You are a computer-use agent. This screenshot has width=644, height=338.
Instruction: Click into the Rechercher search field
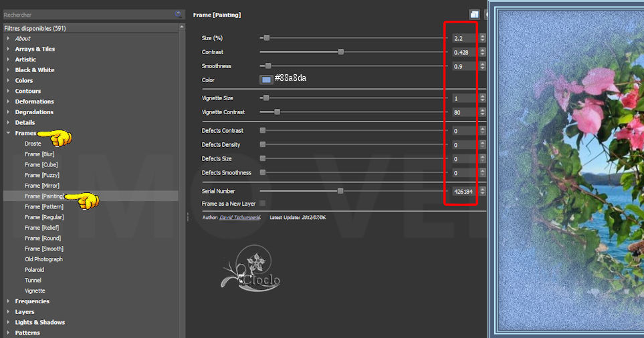point(87,14)
